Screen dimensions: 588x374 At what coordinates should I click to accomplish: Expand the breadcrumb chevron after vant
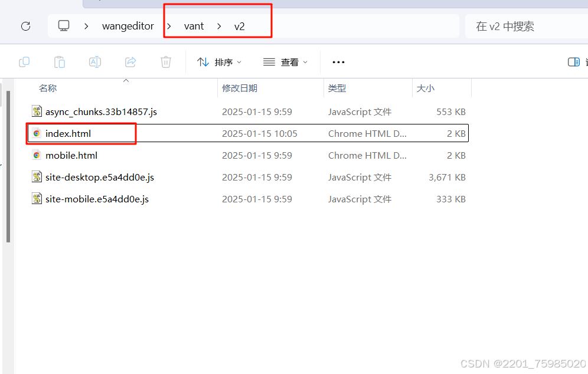(x=218, y=26)
